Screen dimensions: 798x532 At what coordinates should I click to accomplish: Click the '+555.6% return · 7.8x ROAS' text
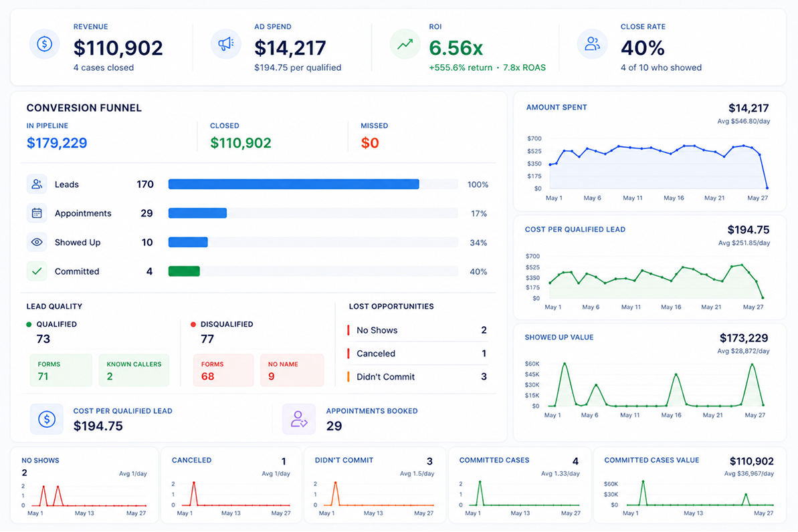(x=488, y=68)
